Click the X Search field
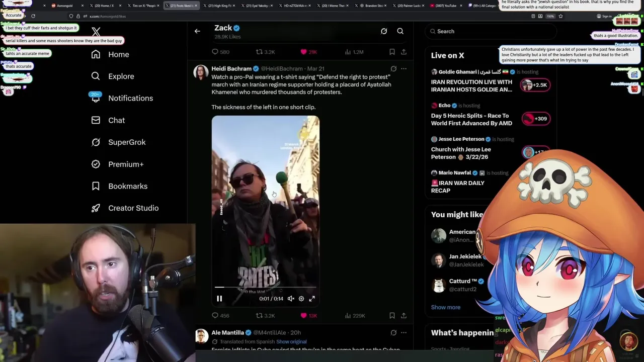The image size is (644, 362). pyautogui.click(x=491, y=31)
